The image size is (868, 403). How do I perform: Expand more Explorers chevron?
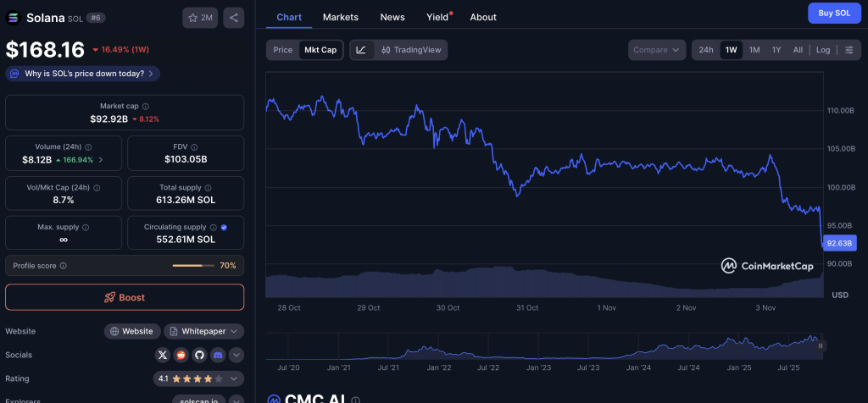pos(236,401)
